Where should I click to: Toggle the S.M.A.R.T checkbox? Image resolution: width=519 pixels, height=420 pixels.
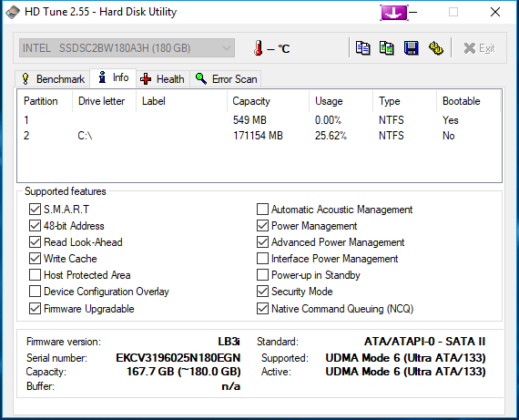35,210
